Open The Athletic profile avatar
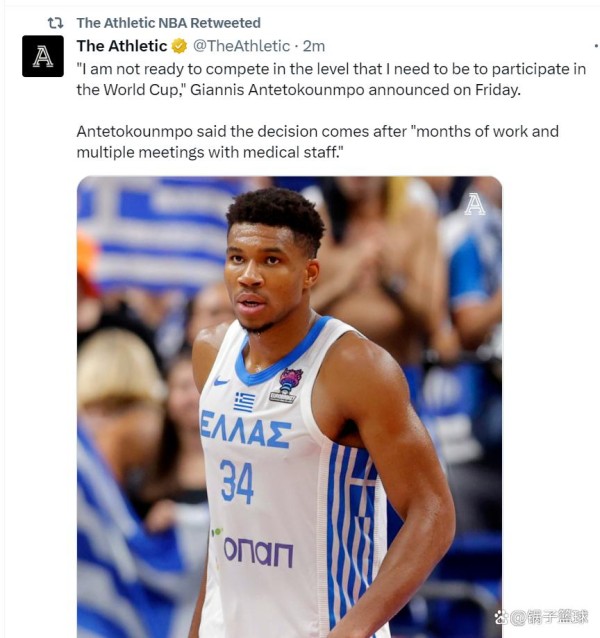The image size is (600, 638). point(43,56)
